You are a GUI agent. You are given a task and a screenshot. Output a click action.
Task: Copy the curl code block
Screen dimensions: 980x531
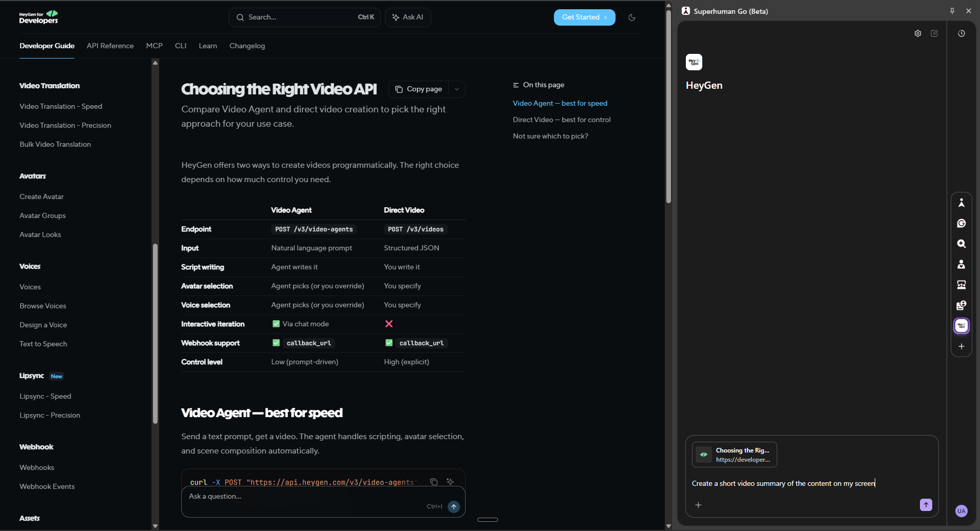[434, 482]
